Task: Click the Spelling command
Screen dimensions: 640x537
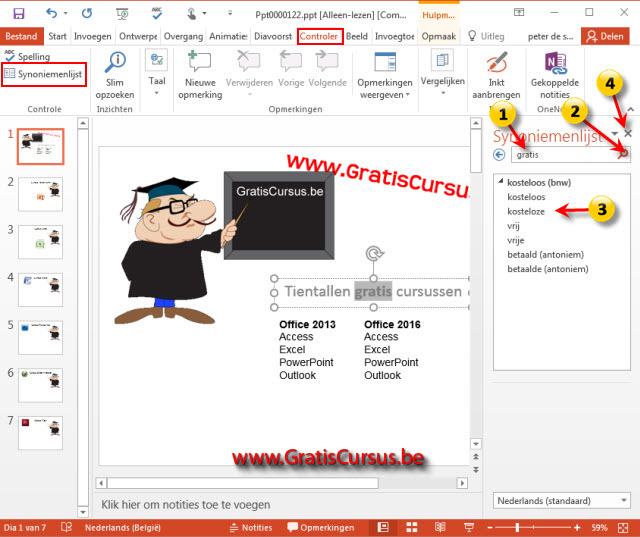Action: [28, 56]
